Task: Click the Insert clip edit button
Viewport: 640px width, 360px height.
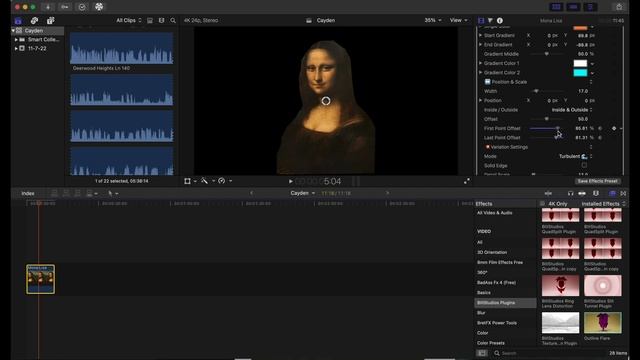Action: pos(66,193)
